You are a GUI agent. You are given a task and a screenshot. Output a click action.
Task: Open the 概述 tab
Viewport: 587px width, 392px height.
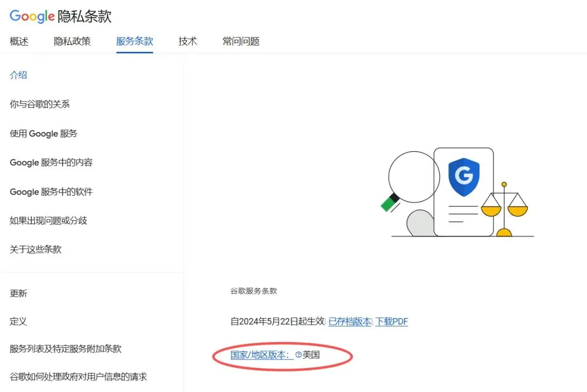click(x=19, y=41)
